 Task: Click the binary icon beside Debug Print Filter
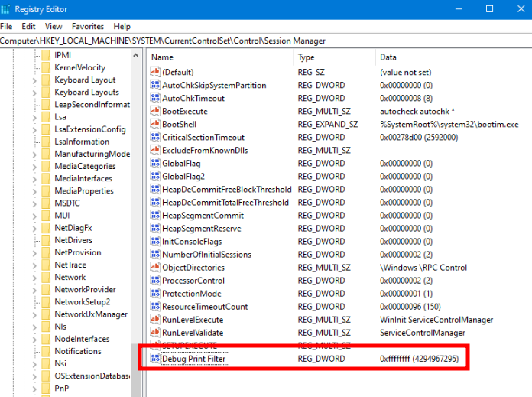155,358
